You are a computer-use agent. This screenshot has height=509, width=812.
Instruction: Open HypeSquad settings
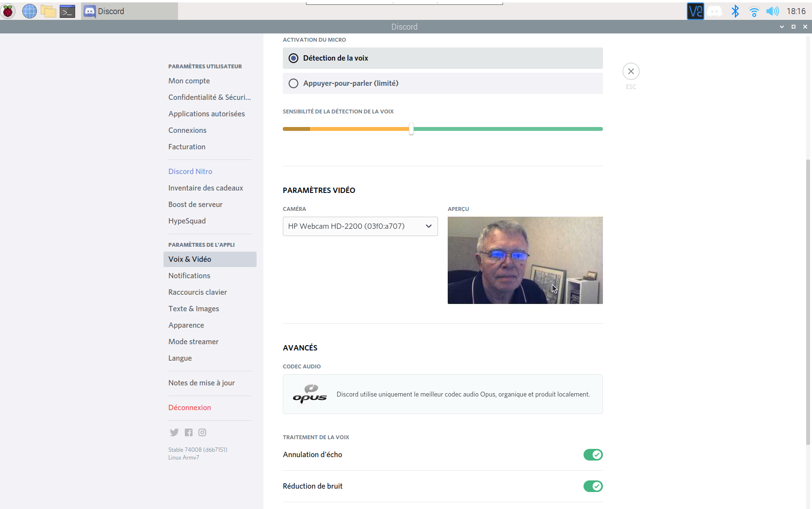click(x=210, y=221)
